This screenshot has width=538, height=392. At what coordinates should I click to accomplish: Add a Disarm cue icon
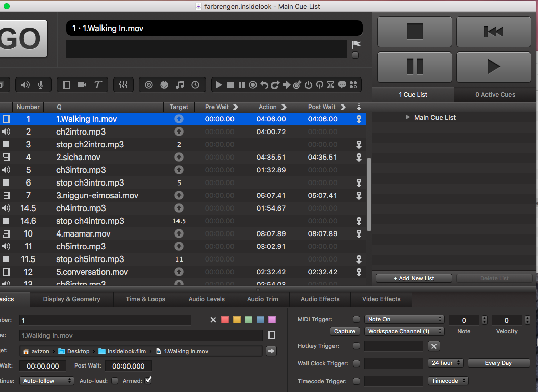coord(319,85)
